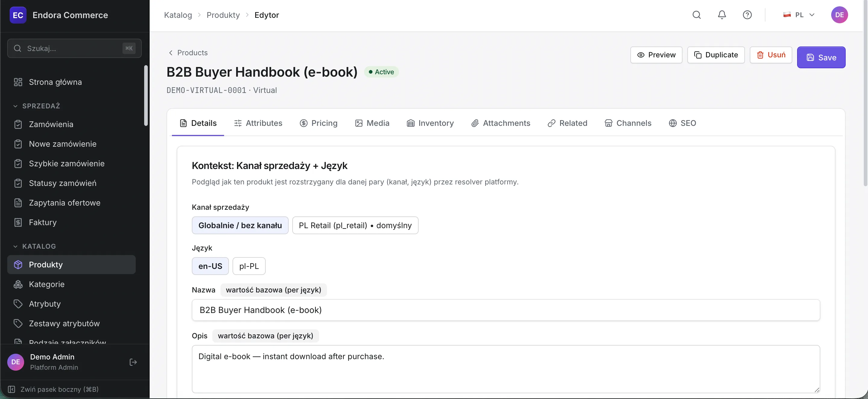
Task: Select PL Retail (pl_retail) channel
Action: 355,225
